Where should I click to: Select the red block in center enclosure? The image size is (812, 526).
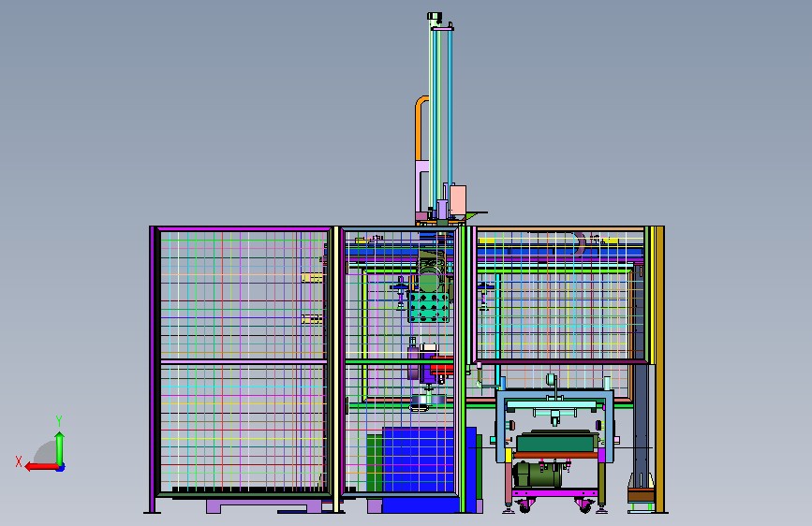(441, 366)
